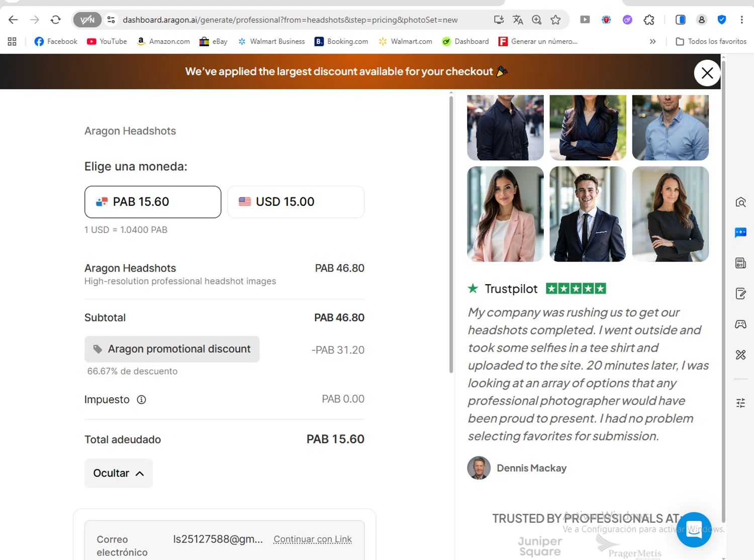Viewport: 754px width, 560px height.
Task: Toggle the browser side panel icon
Action: (680, 20)
